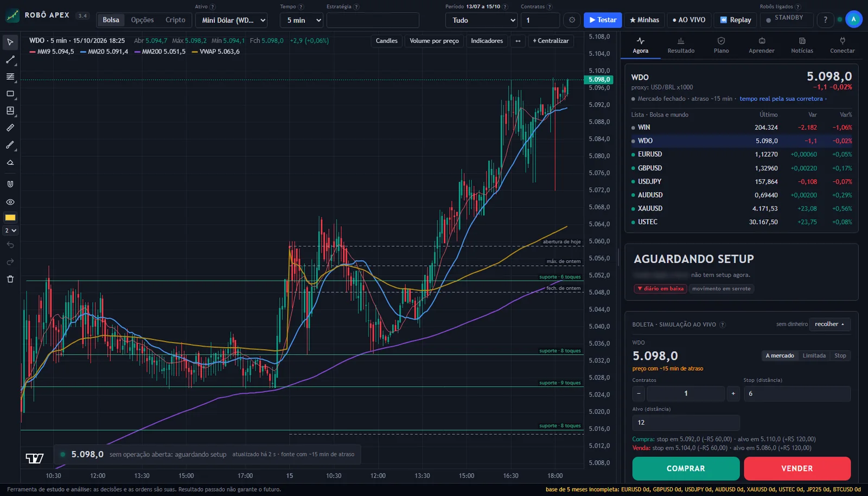Screen dimensions: 868x496
Task: Select the cursor pointer tool
Action: click(10, 42)
